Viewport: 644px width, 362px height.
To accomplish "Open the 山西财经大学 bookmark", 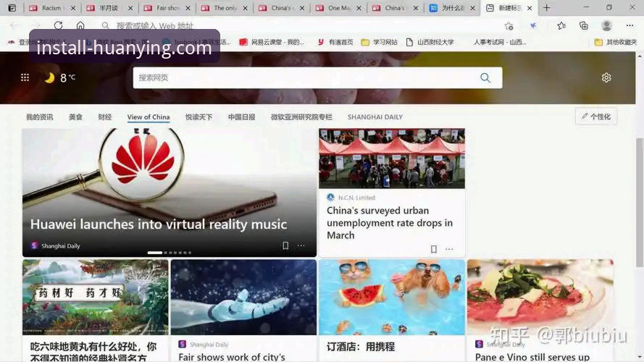I will click(x=430, y=42).
